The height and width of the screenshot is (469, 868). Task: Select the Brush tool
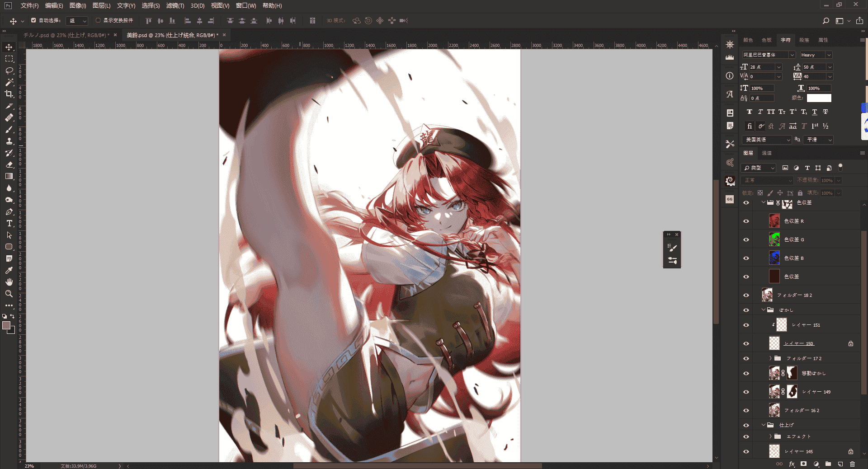tap(9, 129)
